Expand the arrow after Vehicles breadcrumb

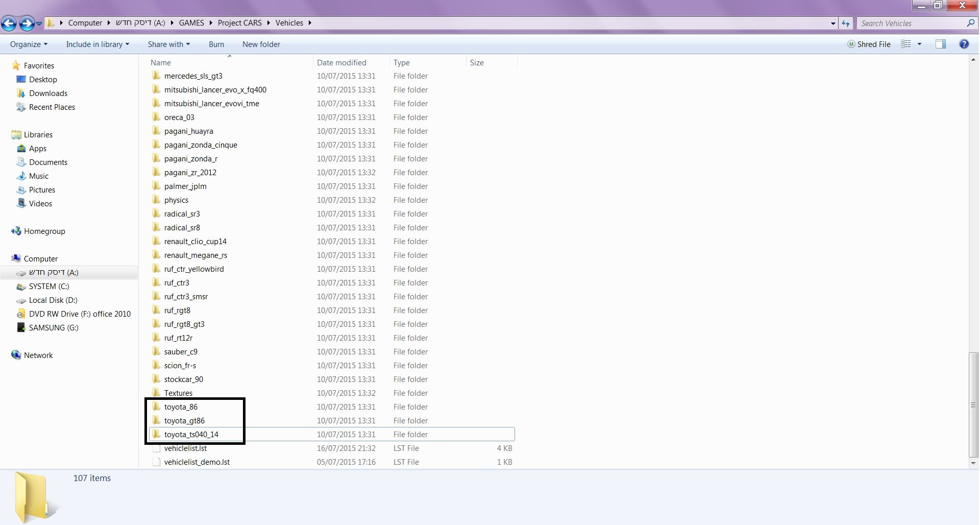coord(310,22)
